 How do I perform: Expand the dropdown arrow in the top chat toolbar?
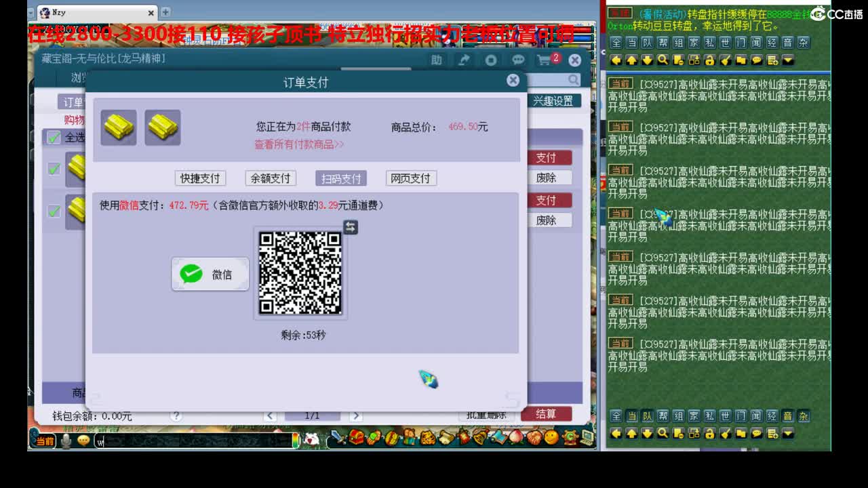787,60
